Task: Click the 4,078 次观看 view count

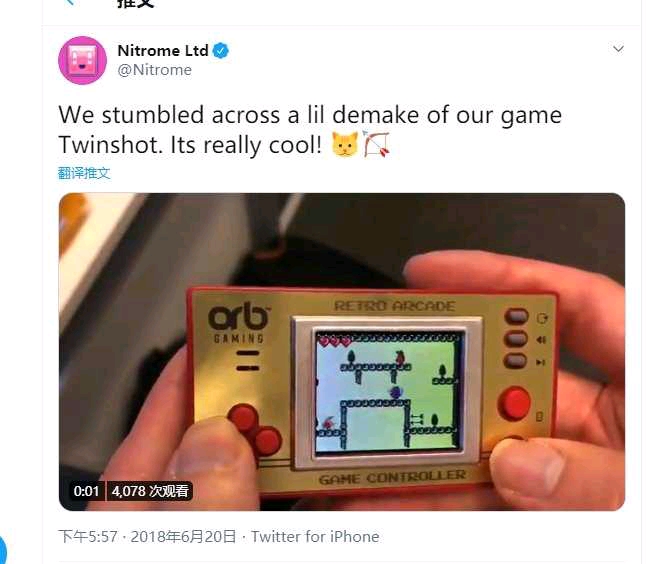Action: [150, 491]
